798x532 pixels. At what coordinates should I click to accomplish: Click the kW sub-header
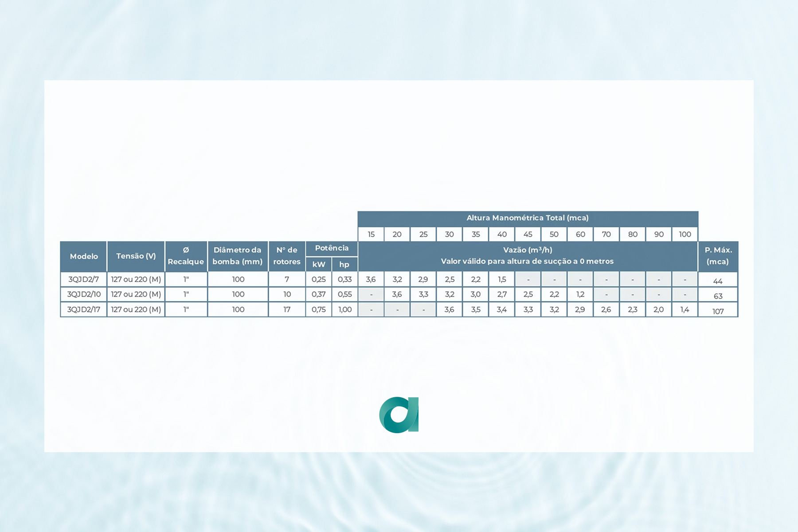click(319, 264)
